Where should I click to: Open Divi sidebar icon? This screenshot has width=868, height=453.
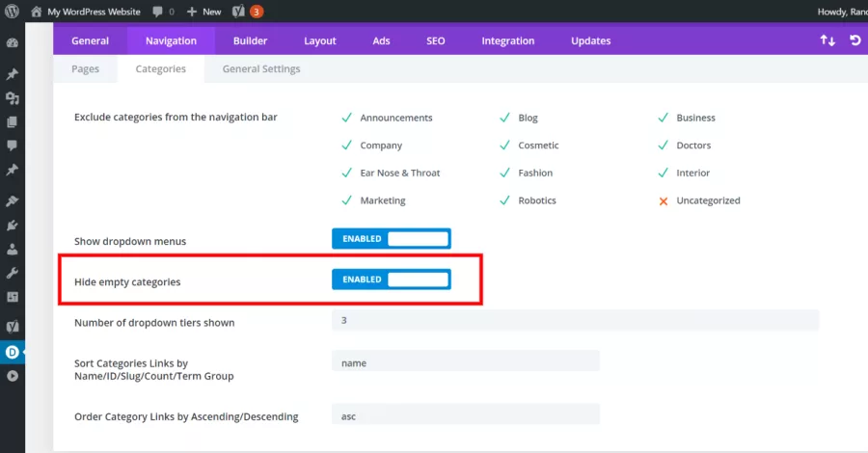[13, 352]
